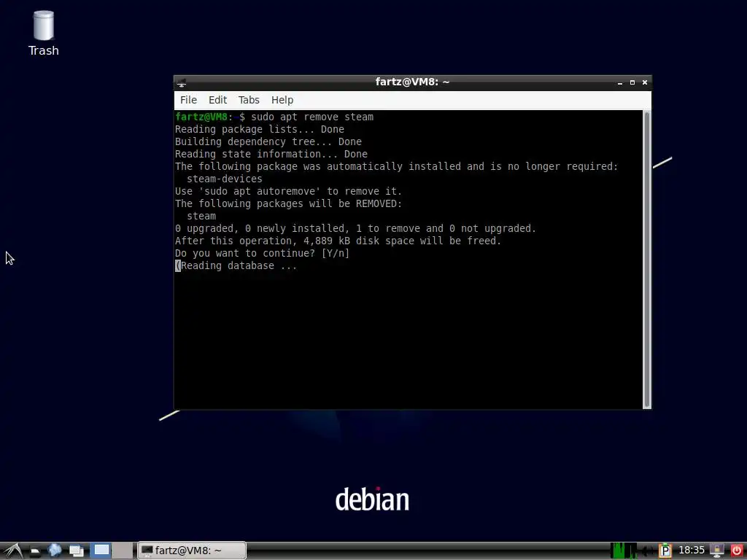The width and height of the screenshot is (747, 560).
Task: Maximize the fartz@VM8 terminal window
Action: pos(632,82)
